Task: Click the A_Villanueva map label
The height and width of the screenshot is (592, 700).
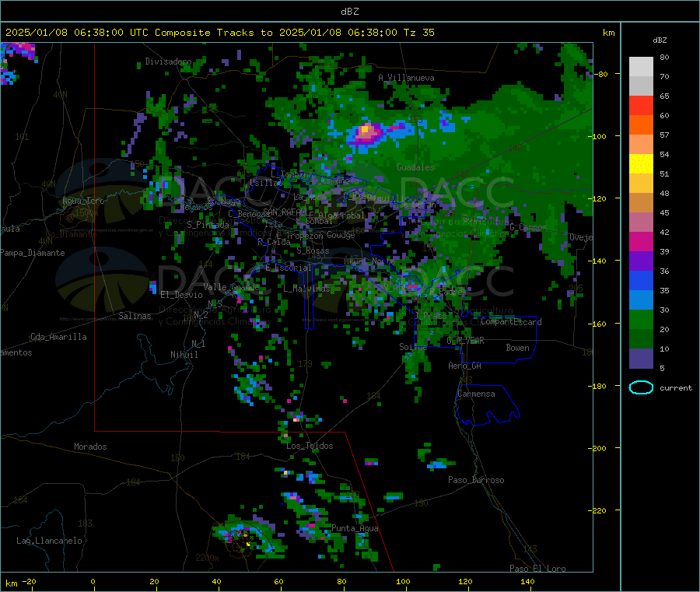Action: click(x=406, y=78)
